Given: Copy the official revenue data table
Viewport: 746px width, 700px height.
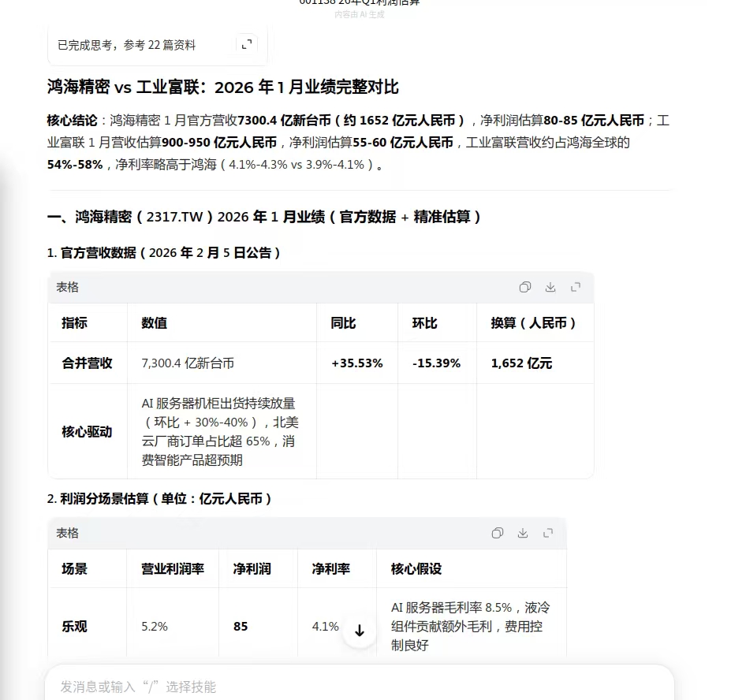Looking at the screenshot, I should coord(524,287).
